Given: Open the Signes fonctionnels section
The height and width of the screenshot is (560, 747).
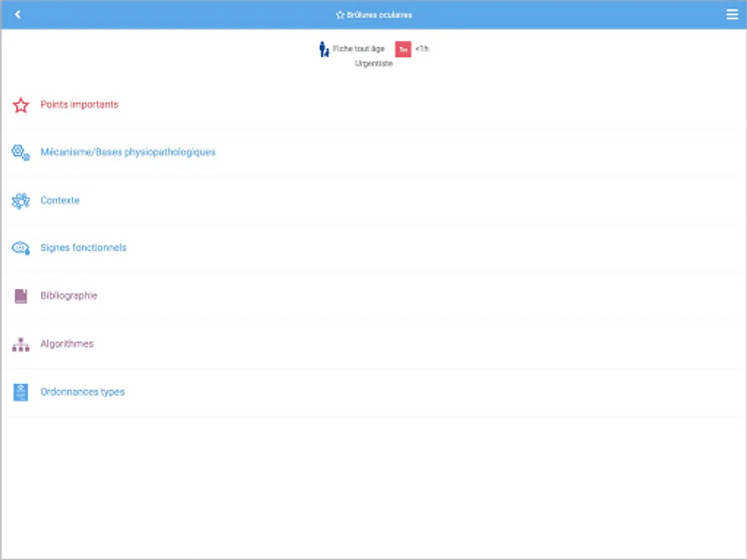Looking at the screenshot, I should point(374,248).
